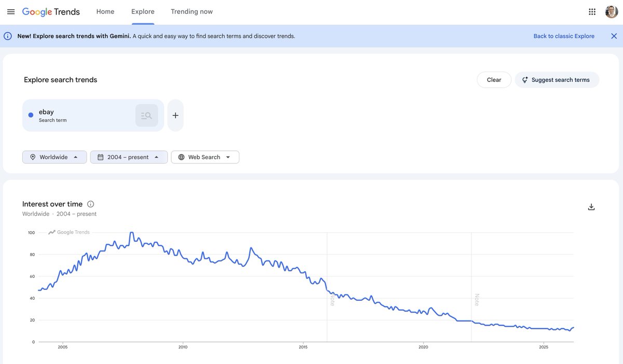
Task: Click the 2010 x-axis label
Action: click(183, 347)
